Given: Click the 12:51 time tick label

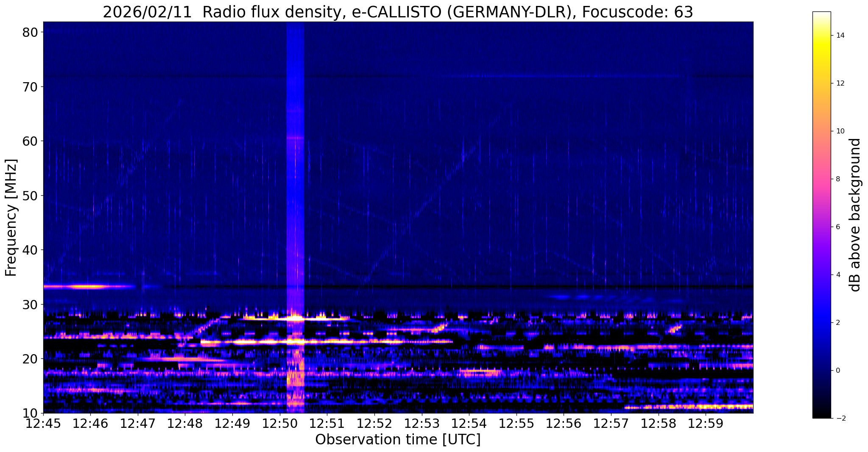Looking at the screenshot, I should click(x=327, y=424).
